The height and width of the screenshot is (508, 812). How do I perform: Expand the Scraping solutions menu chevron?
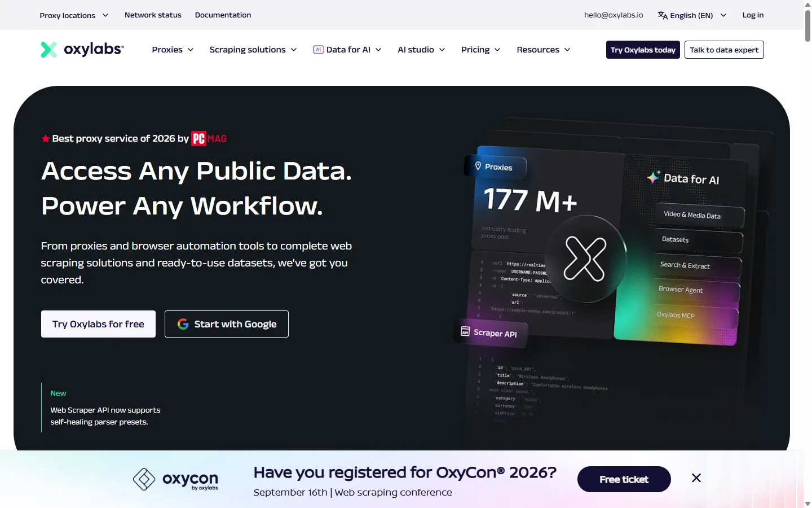[x=294, y=50]
